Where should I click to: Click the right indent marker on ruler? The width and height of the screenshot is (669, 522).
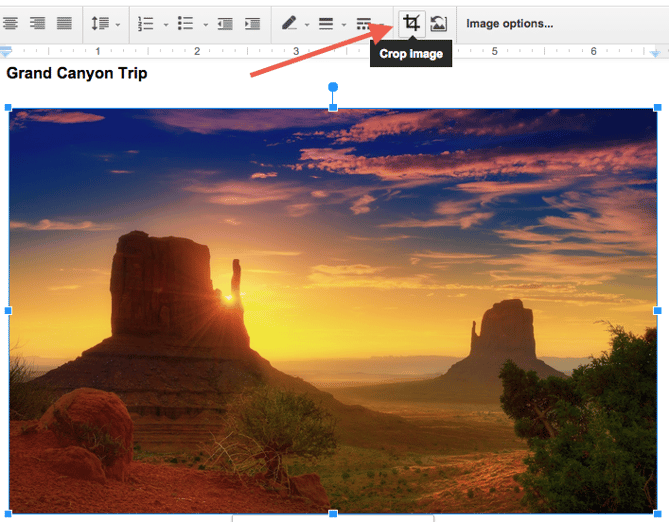tap(655, 51)
